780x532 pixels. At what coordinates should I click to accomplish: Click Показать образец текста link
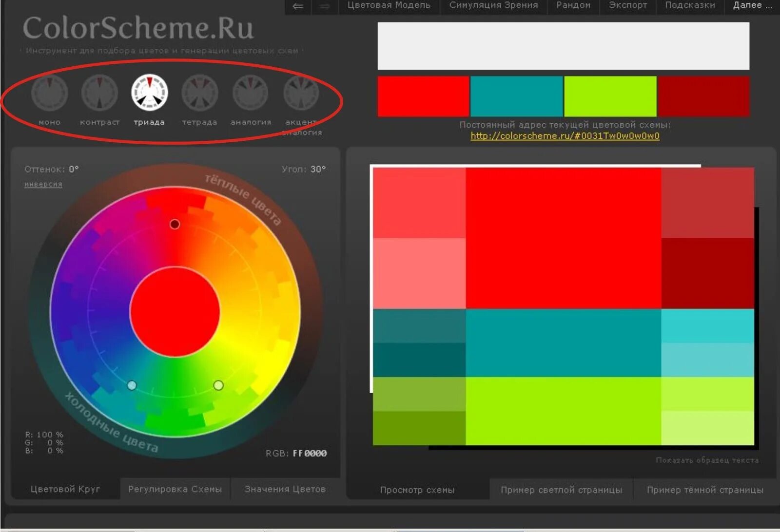click(x=707, y=460)
